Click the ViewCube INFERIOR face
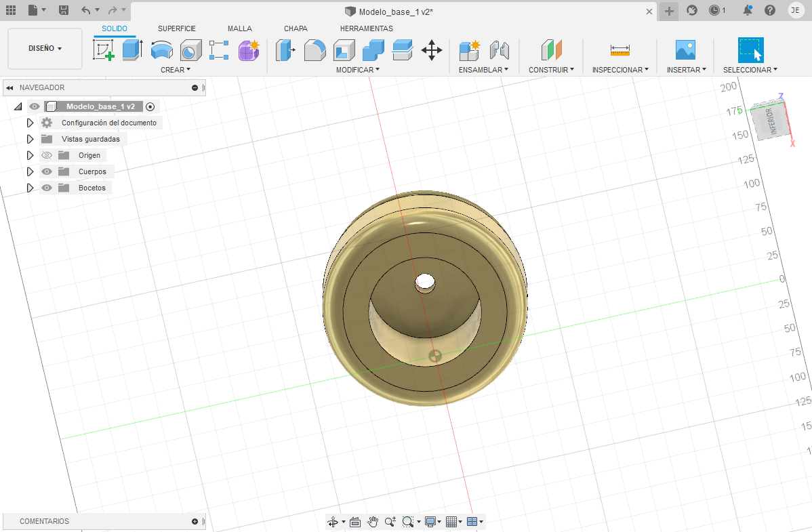The width and height of the screenshot is (812, 532). [773, 122]
